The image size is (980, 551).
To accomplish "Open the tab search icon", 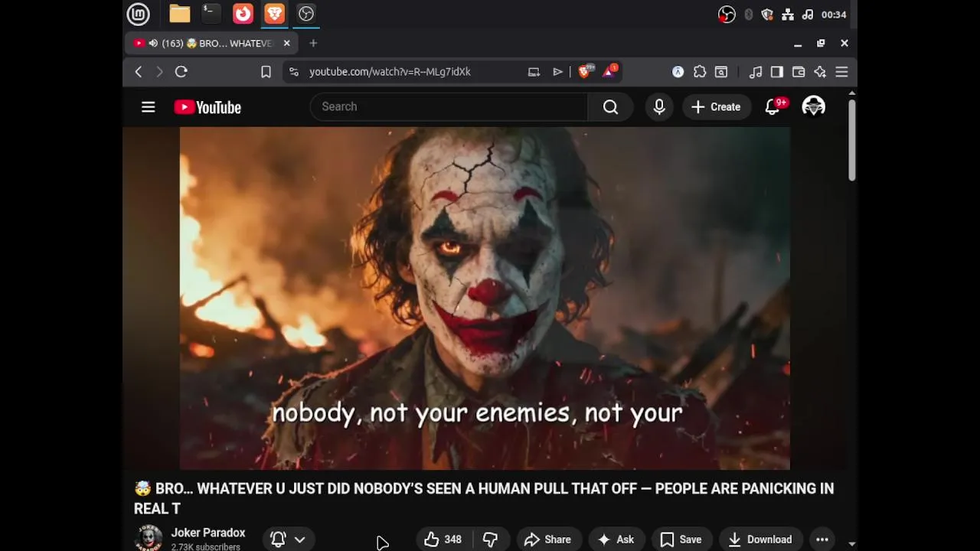I will point(721,72).
